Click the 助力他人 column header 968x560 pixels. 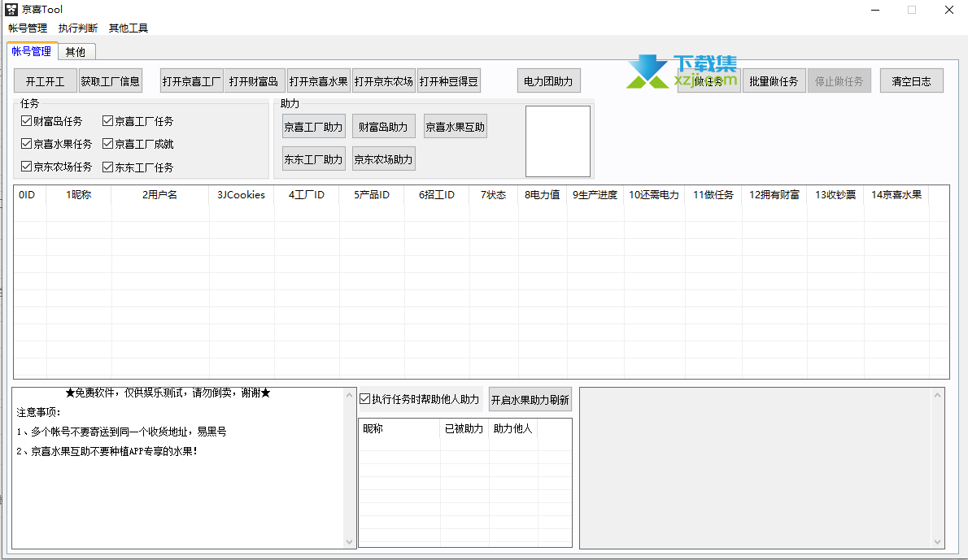point(513,428)
